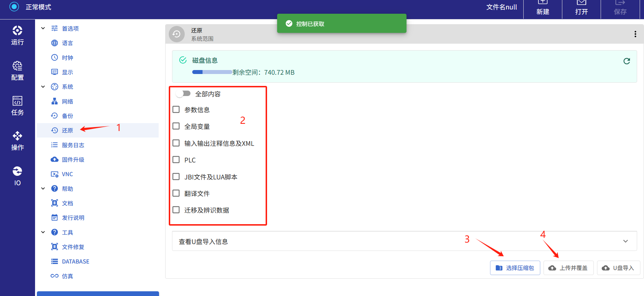Screen dimensions: 644x296
Task: Collapse the 首选项 tree group
Action: (x=43, y=28)
